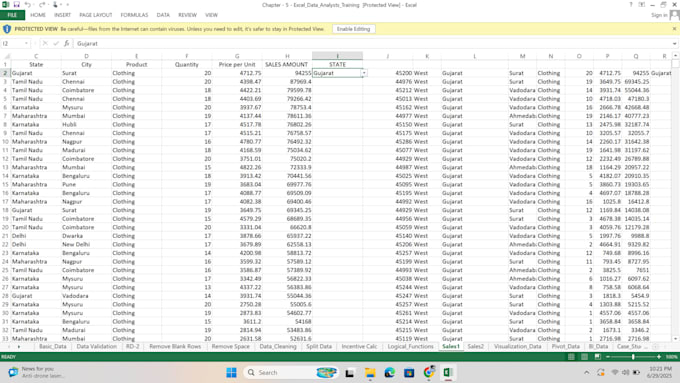Screen dimensions: 680x383
Task: Open the Customize Quick Access Toolbar arrow
Action: coord(68,5)
